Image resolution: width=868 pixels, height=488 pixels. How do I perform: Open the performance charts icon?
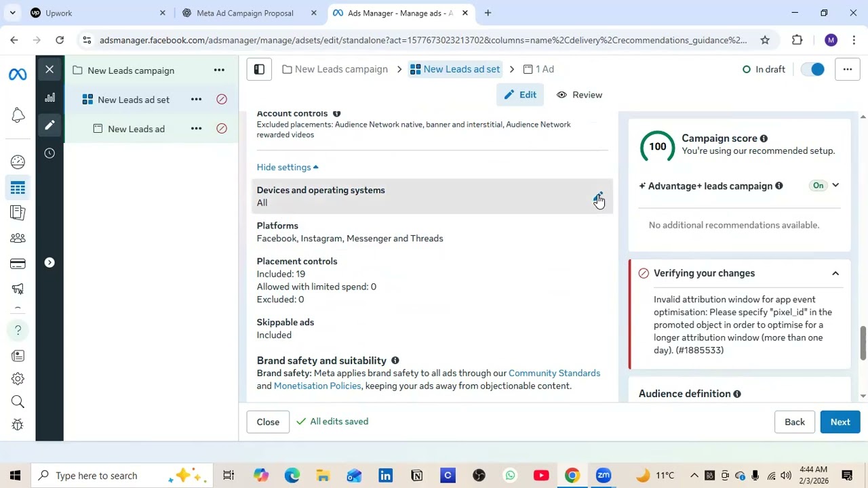pos(50,98)
